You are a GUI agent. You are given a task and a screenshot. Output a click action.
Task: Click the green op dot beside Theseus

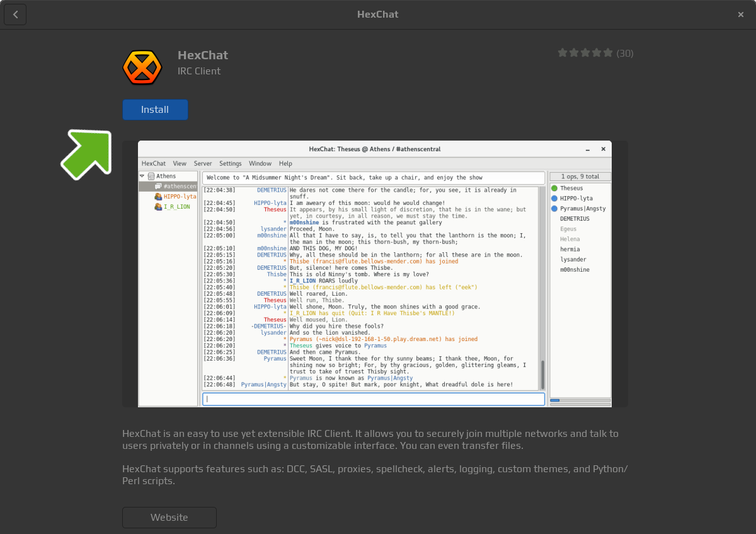(x=554, y=189)
